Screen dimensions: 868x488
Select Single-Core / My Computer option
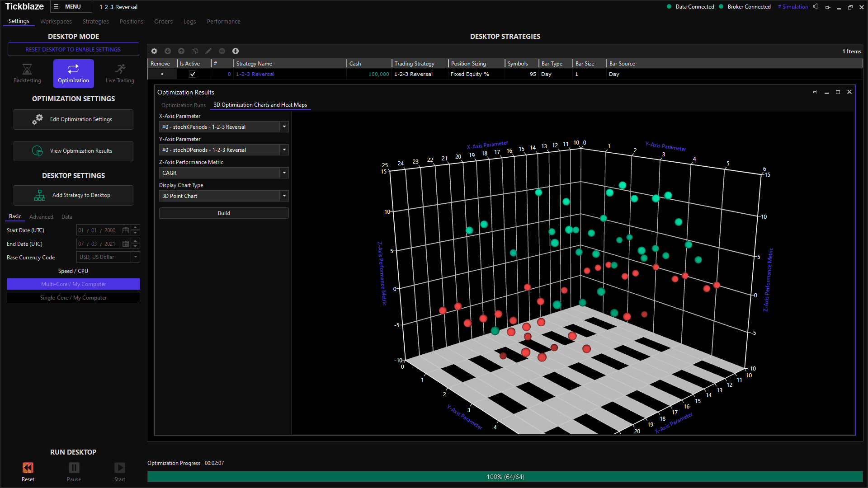[73, 298]
